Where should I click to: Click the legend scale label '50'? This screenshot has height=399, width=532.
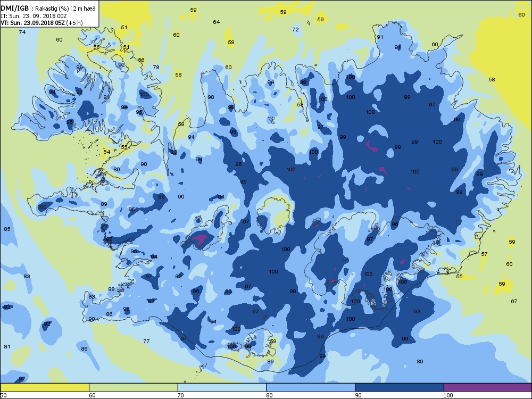click(x=3, y=395)
